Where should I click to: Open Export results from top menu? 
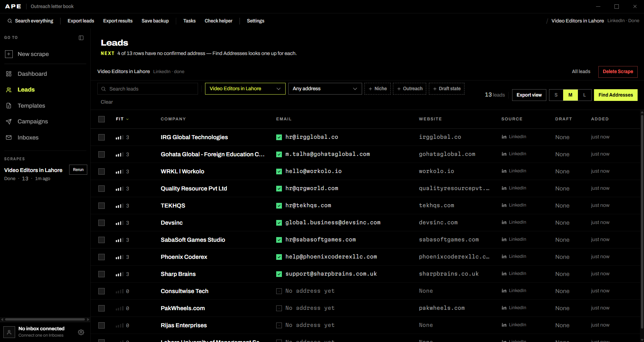[x=118, y=21]
